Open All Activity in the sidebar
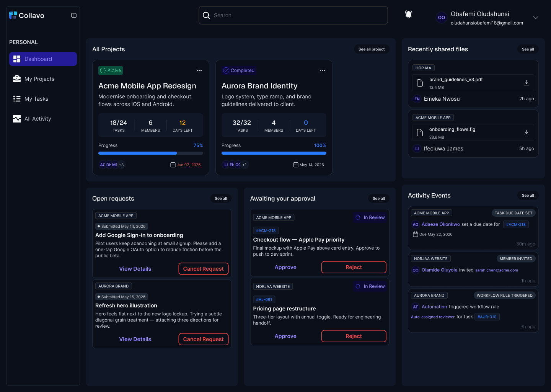The height and width of the screenshot is (392, 551). [x=43, y=119]
